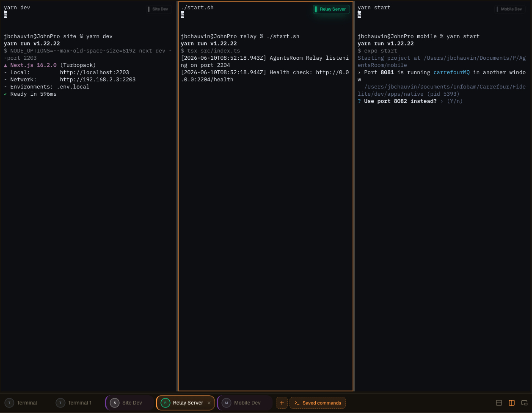Click the '$ tsx src/index.ts' line

tap(210, 51)
